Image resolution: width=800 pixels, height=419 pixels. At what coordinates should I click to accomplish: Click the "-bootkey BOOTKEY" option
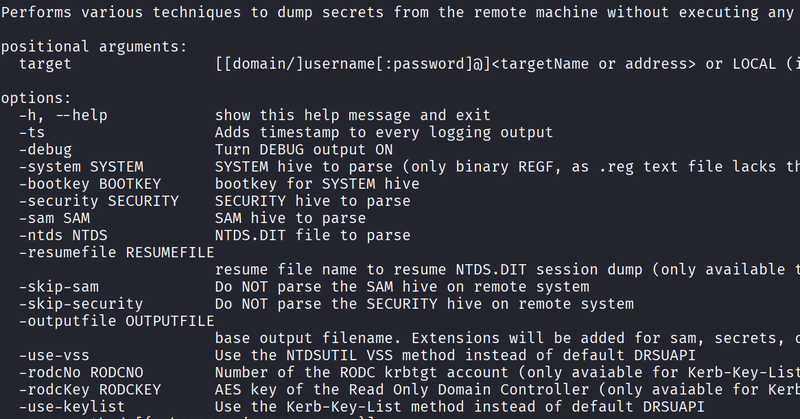[90, 183]
